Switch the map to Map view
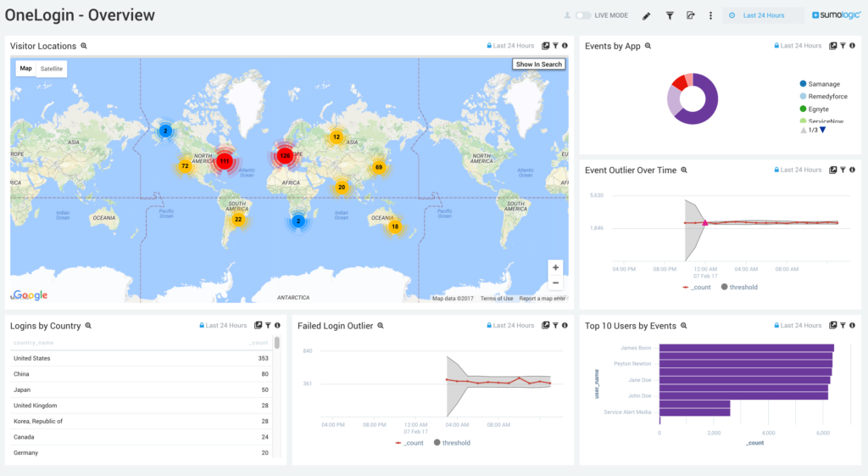Screen dimensions: 868x476 [x=26, y=69]
